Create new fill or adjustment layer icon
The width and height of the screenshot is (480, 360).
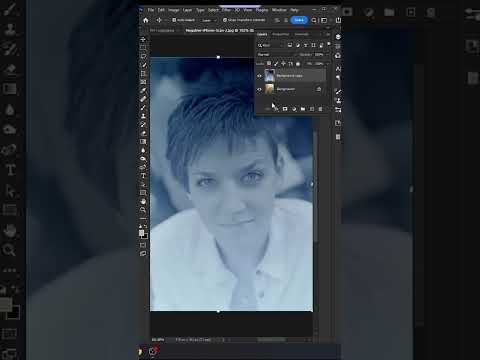click(294, 109)
